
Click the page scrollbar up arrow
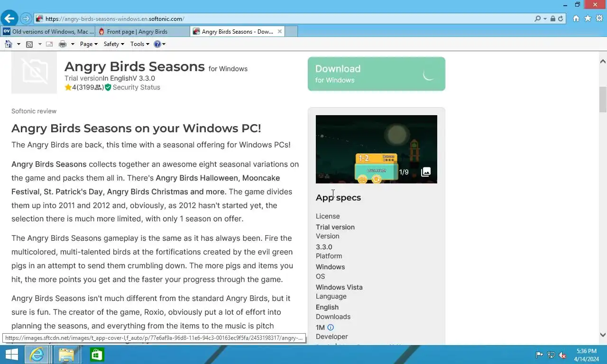click(x=603, y=62)
